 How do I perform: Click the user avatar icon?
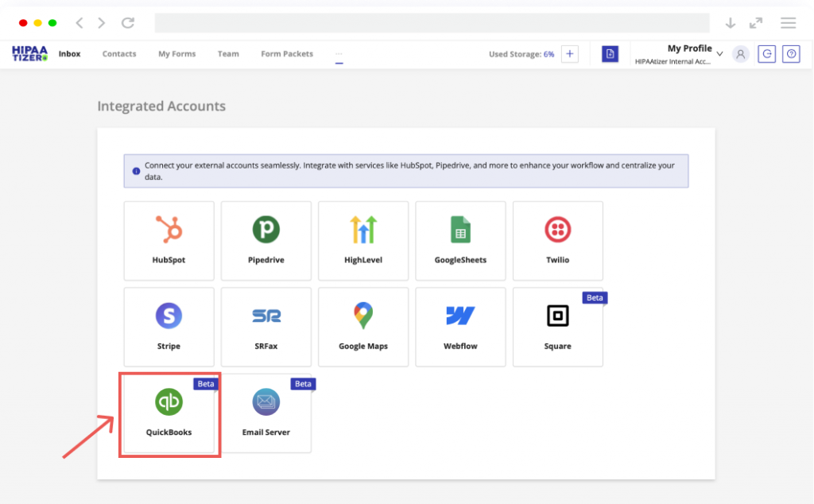(x=740, y=54)
